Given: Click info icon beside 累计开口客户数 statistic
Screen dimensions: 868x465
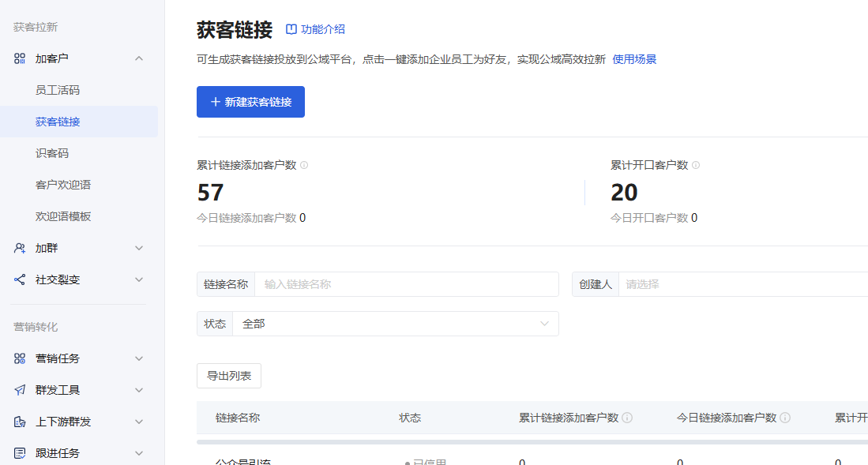Looking at the screenshot, I should 696,165.
